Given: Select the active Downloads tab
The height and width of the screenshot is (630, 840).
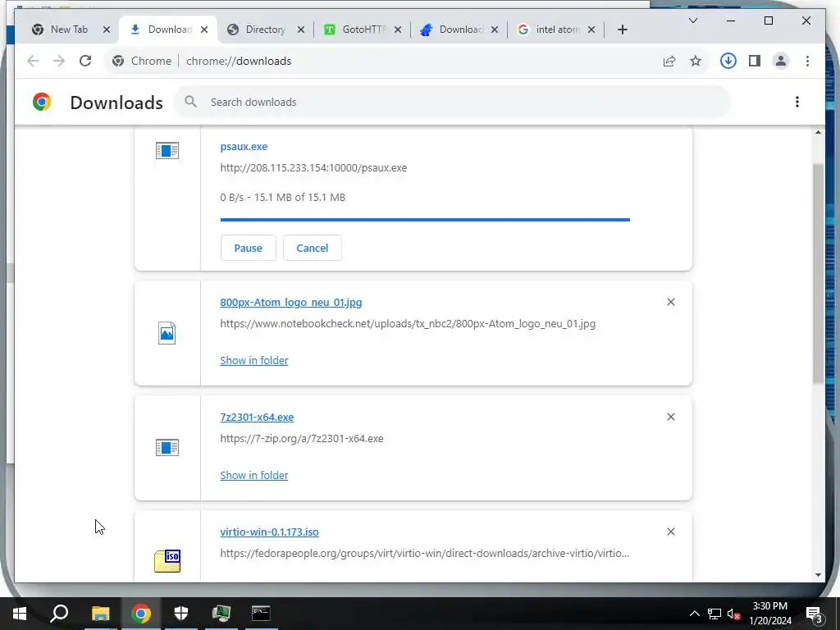Looking at the screenshot, I should tap(168, 30).
